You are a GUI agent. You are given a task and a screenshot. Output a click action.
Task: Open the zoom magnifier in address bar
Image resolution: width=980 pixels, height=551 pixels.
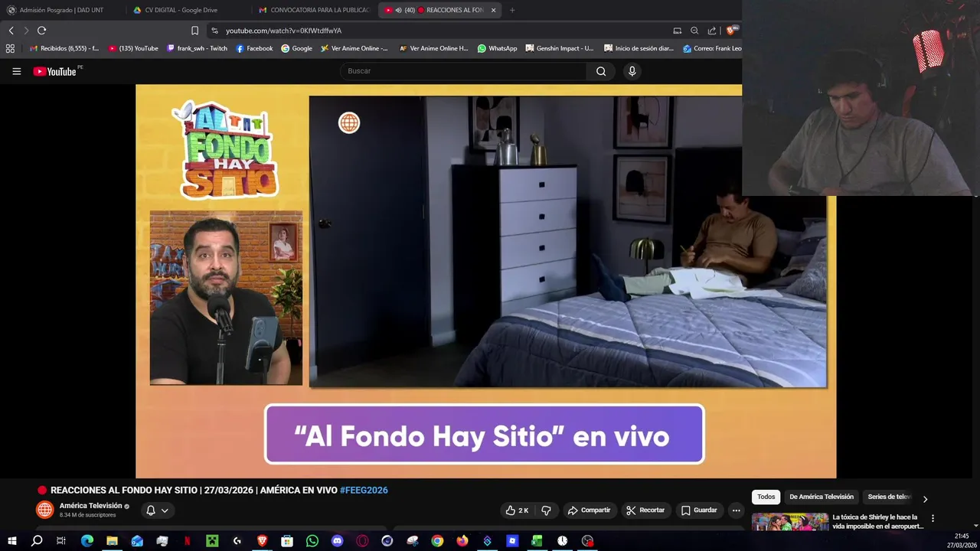[694, 31]
